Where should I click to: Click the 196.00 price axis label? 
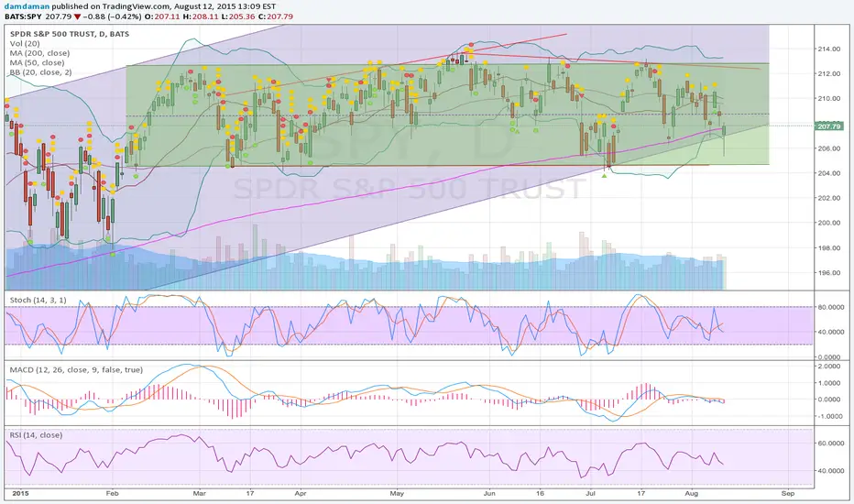[829, 273]
